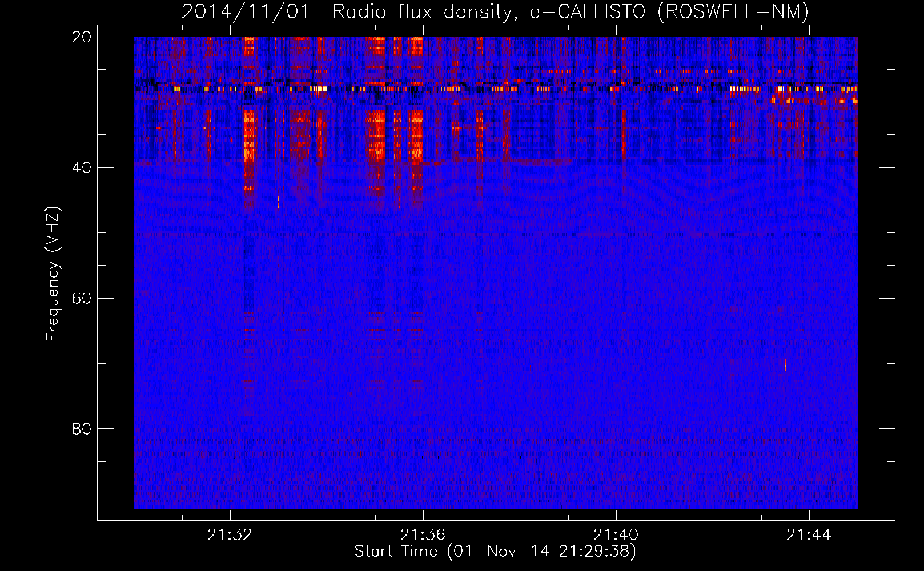Screen dimensions: 924x571
Task: Click the 21:36 time axis label
Action: point(423,535)
